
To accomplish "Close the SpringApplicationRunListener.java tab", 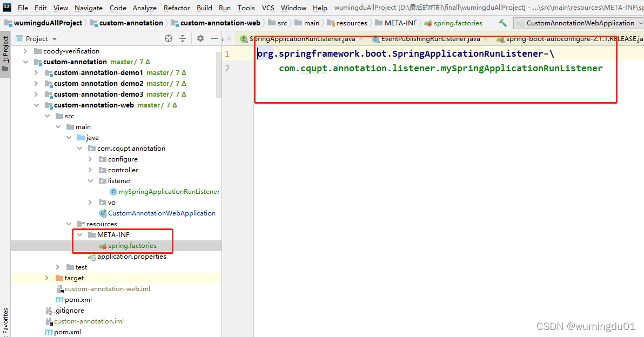I will 361,38.
